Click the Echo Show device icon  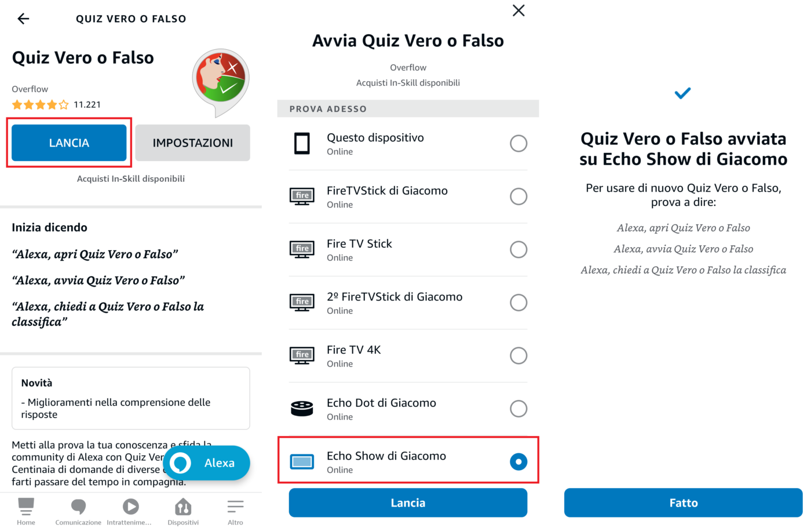pos(302,461)
